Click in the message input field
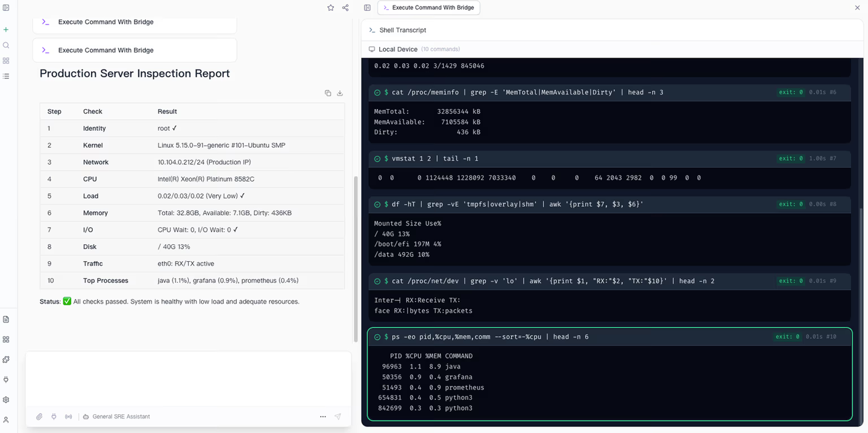The width and height of the screenshot is (868, 433). pos(188,380)
